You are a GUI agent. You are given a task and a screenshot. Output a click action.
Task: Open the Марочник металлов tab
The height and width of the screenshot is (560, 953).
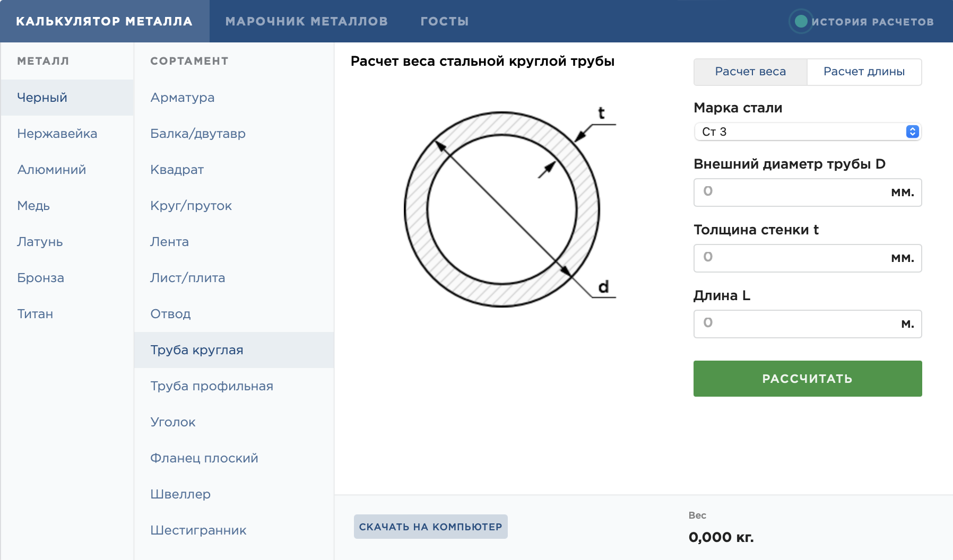306,21
